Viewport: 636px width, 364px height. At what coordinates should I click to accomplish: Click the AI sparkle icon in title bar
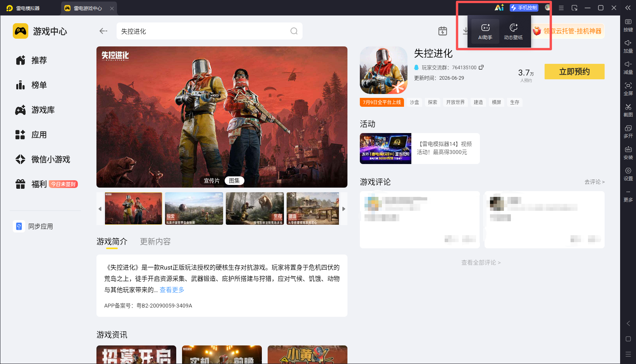tap(499, 7)
